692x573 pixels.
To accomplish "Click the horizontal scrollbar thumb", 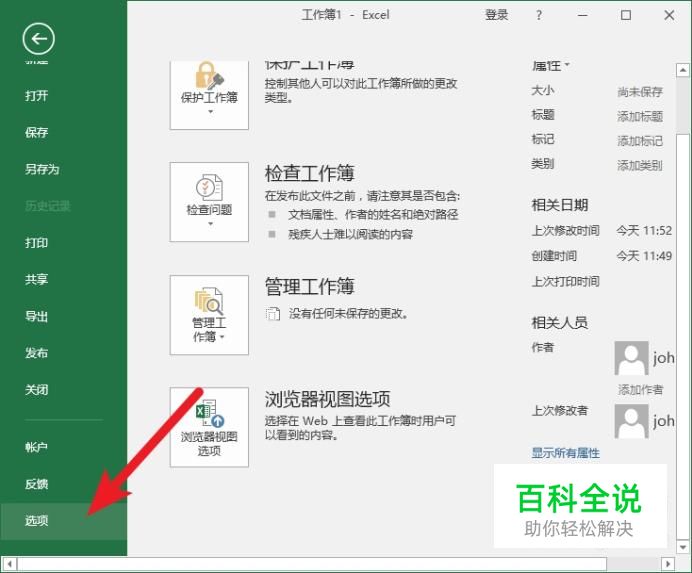I will point(312,564).
